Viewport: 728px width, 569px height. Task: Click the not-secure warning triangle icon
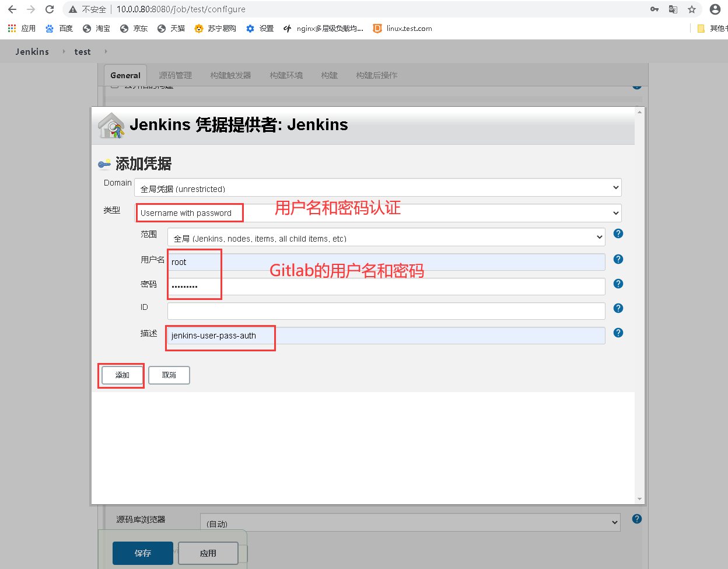point(73,9)
